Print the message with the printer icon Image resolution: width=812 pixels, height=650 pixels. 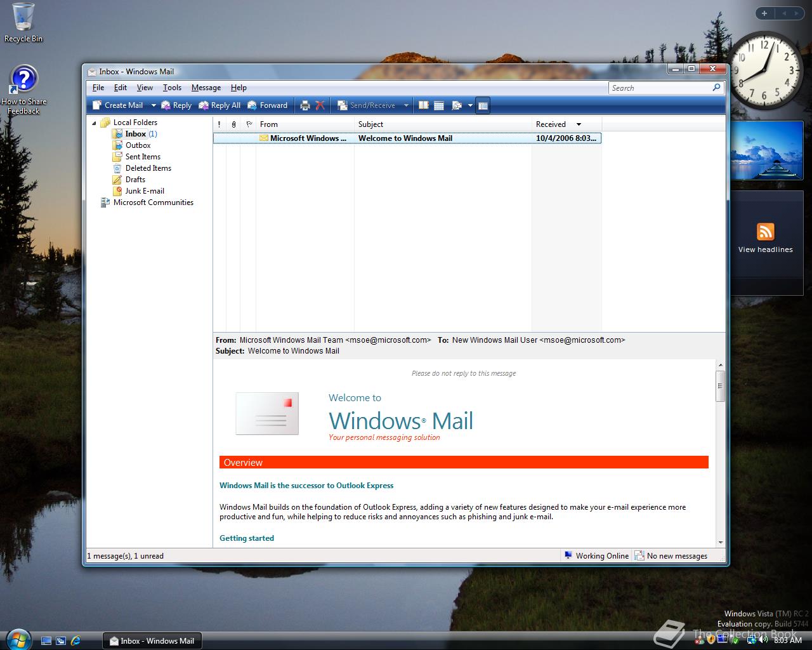click(304, 105)
